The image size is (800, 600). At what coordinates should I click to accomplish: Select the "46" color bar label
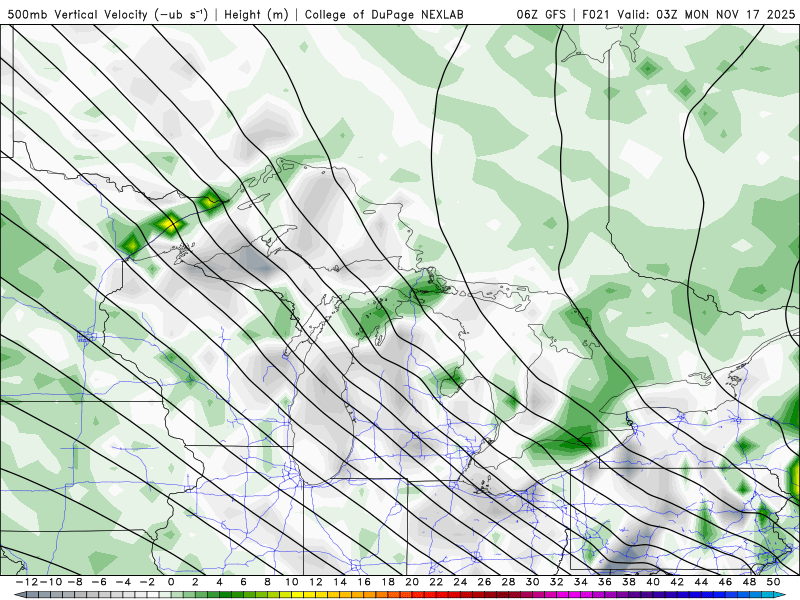pyautogui.click(x=726, y=582)
